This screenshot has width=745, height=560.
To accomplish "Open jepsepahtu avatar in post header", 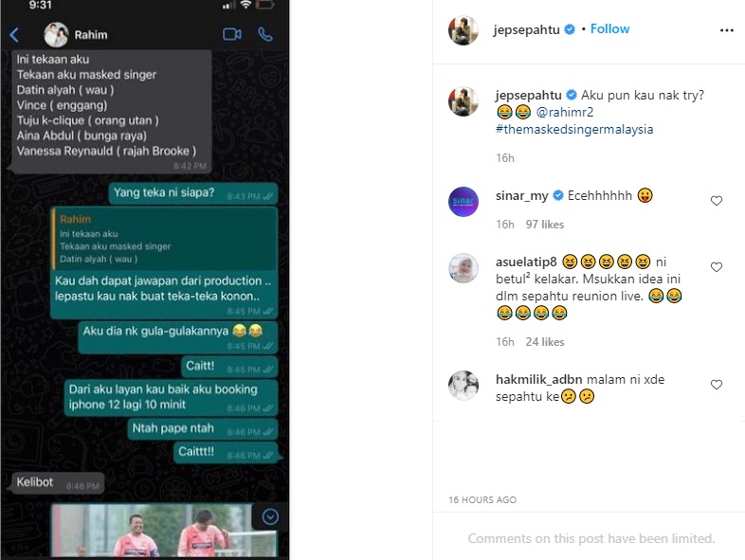I will (x=463, y=30).
